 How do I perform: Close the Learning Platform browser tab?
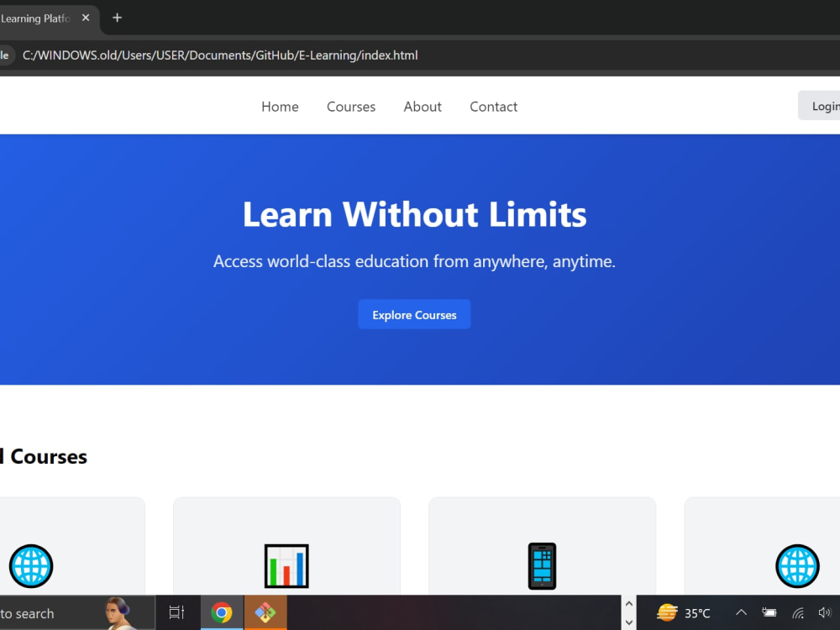pos(86,18)
